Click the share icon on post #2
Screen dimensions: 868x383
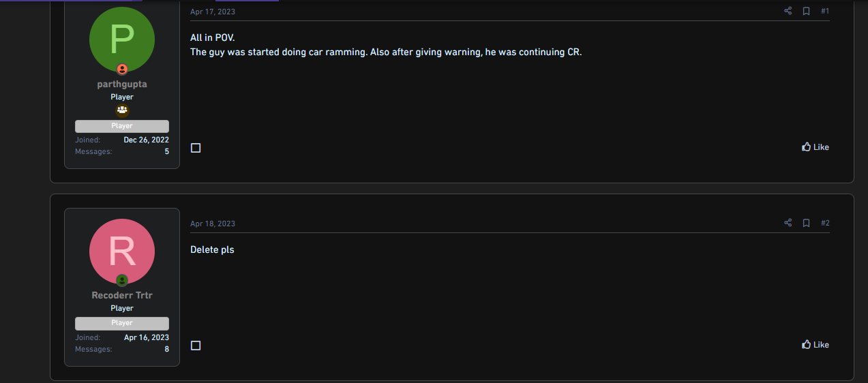[788, 223]
